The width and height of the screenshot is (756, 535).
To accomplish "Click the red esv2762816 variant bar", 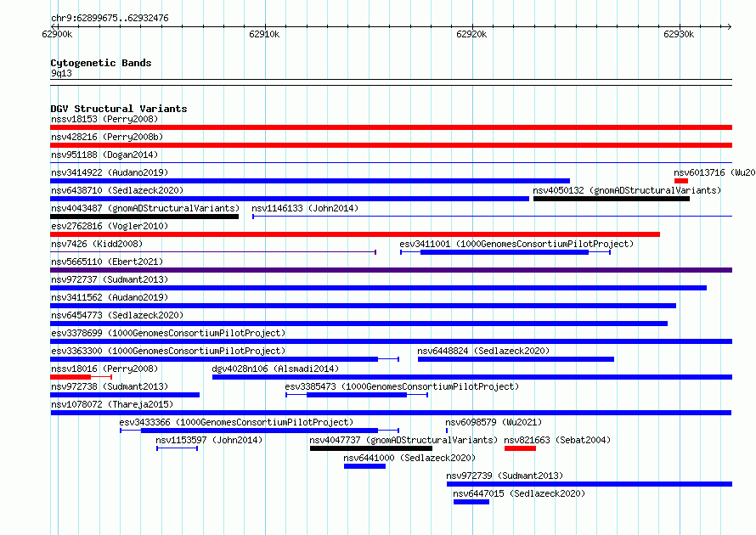I will coord(355,234).
